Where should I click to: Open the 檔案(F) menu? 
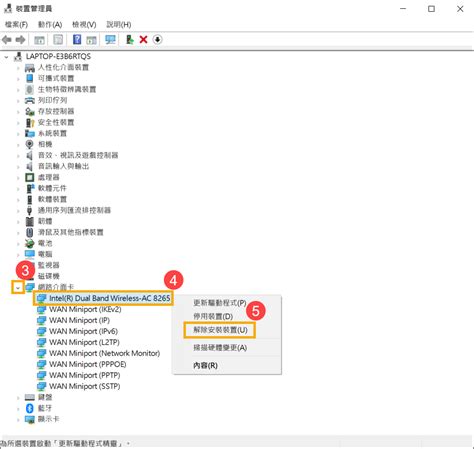pyautogui.click(x=16, y=24)
